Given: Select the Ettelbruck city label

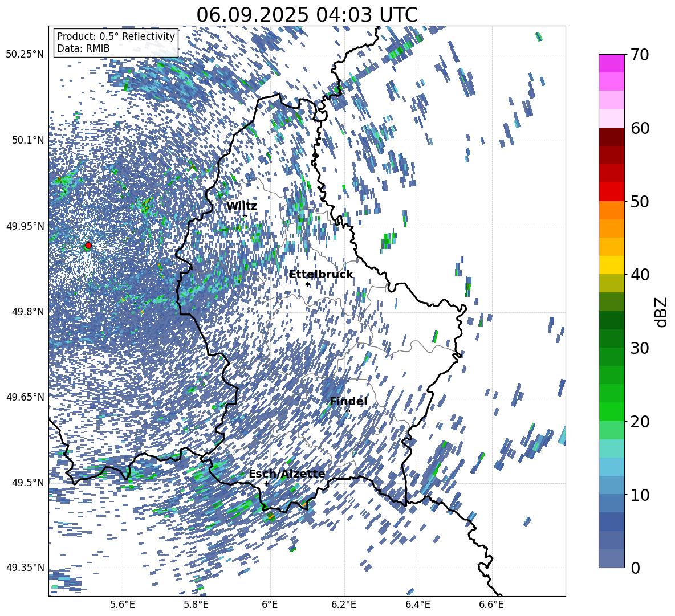Looking at the screenshot, I should [x=321, y=274].
